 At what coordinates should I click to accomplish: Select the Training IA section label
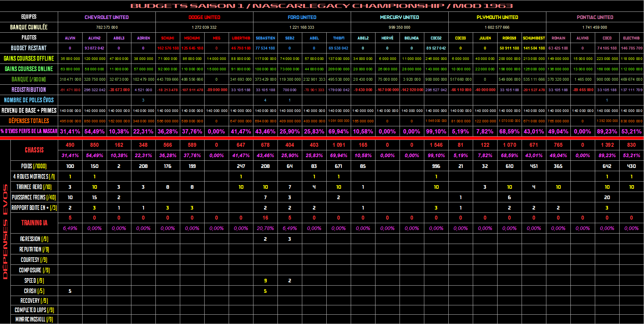[34, 223]
